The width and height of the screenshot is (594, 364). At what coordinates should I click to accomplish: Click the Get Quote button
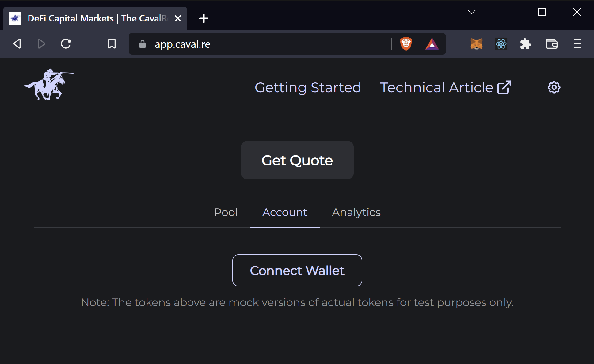coord(297,160)
